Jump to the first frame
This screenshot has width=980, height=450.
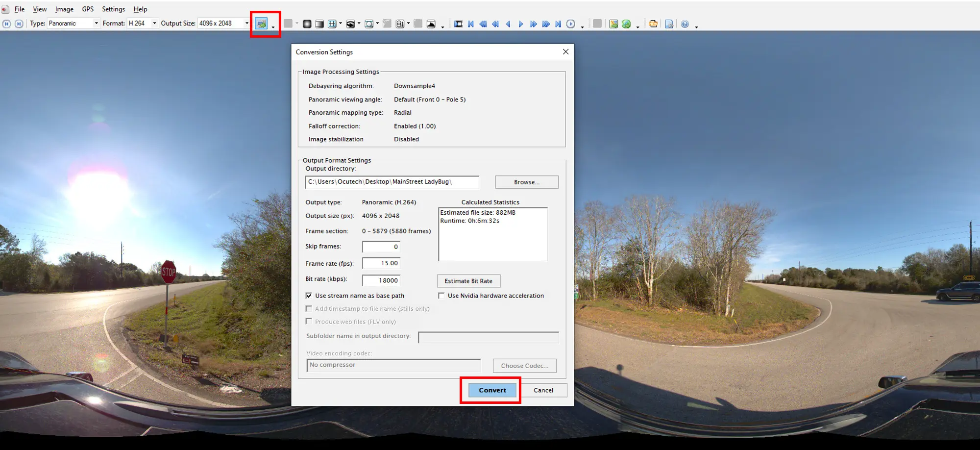click(471, 24)
